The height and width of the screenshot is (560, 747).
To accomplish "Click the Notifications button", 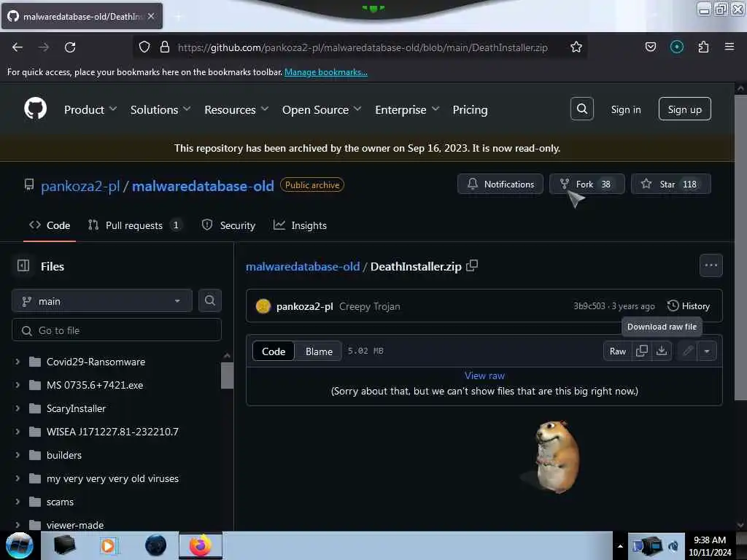I will click(500, 184).
